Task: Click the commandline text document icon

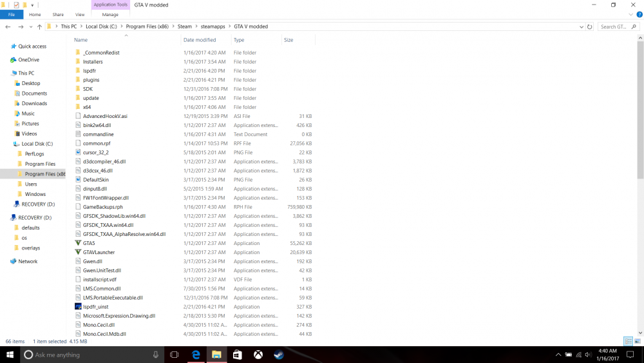Action: pyautogui.click(x=78, y=134)
